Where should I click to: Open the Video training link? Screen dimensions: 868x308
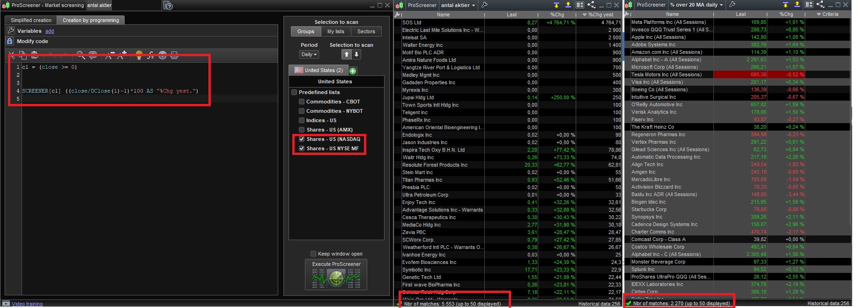(27, 304)
